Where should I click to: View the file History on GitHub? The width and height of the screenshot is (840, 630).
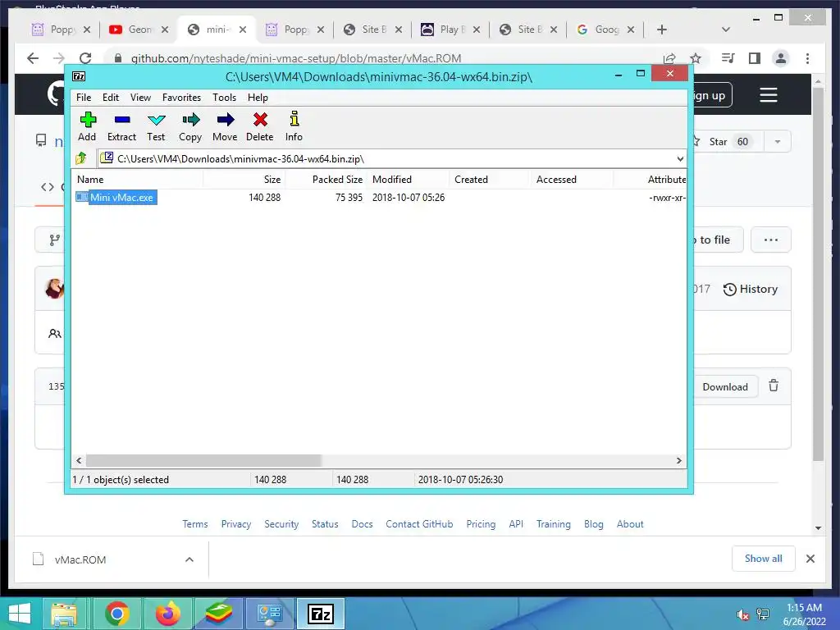pos(750,290)
